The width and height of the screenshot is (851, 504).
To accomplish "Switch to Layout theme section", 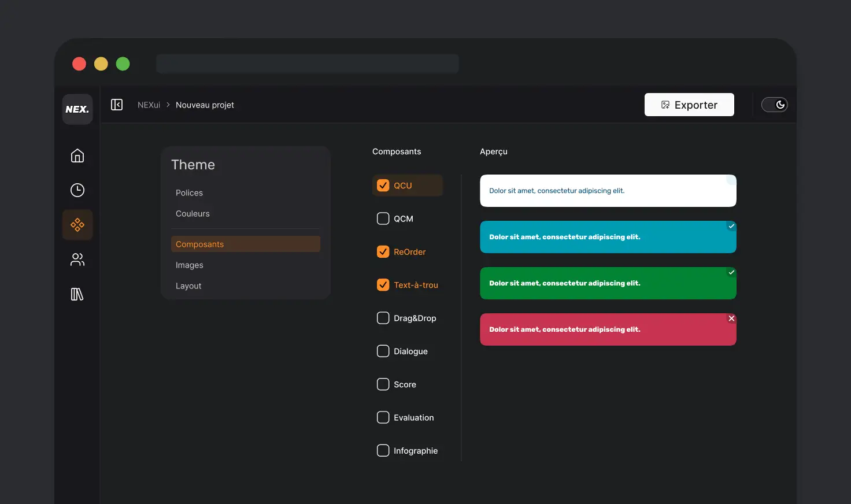I will tap(188, 286).
